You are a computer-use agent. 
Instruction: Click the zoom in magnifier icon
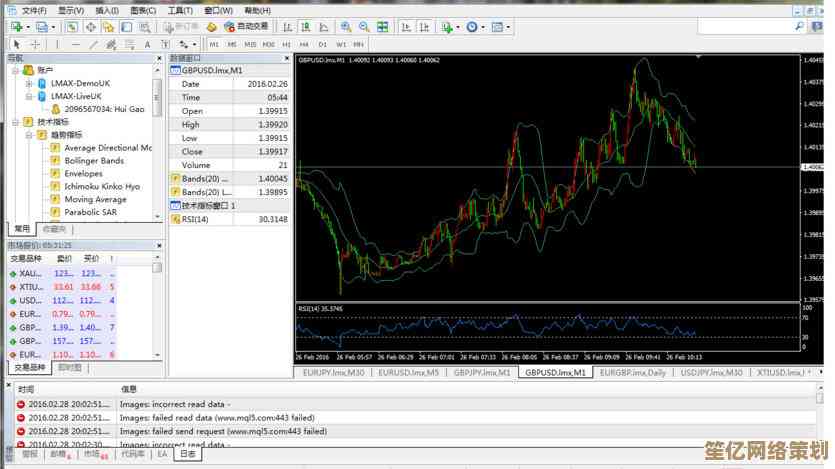coord(346,27)
